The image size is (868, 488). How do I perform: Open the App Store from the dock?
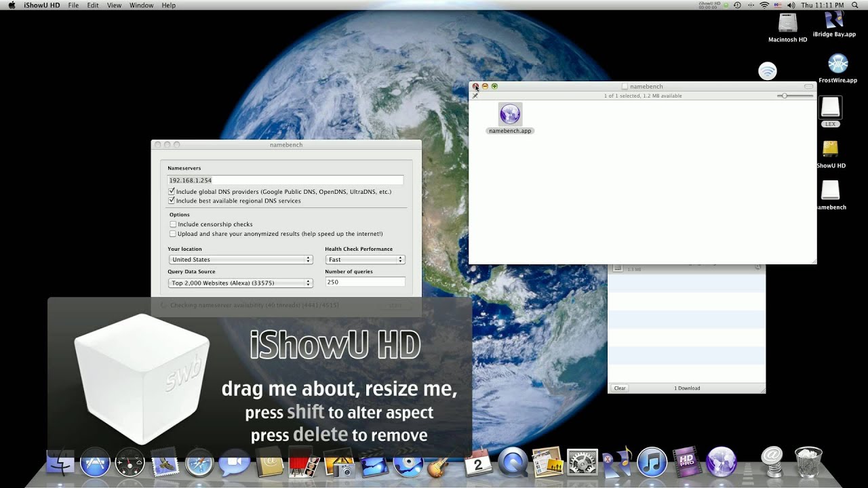[x=95, y=464]
